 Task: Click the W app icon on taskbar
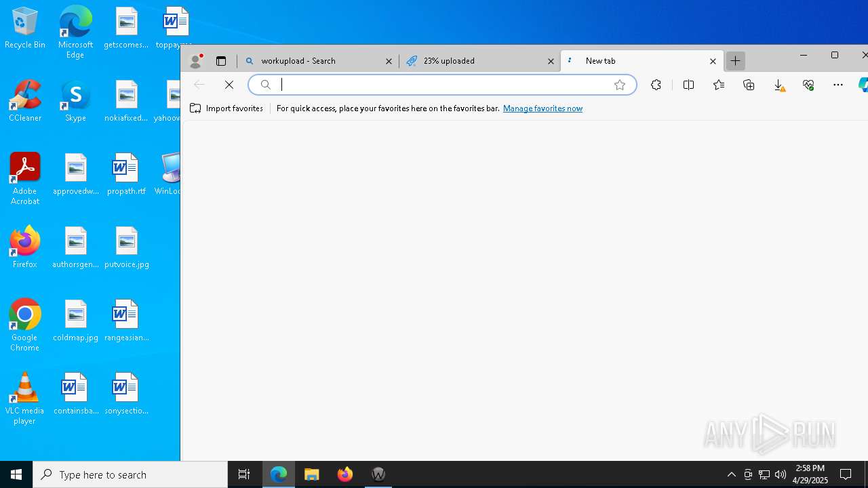[x=378, y=474]
